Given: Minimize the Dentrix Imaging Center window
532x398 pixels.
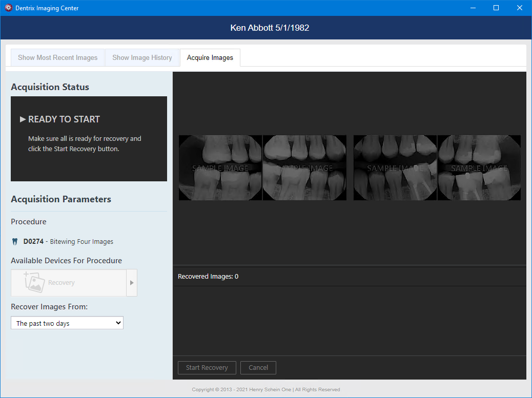Looking at the screenshot, I should pos(473,8).
